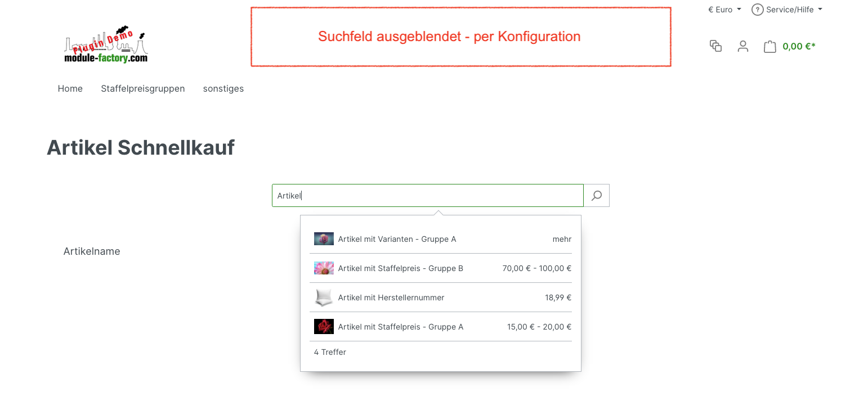Image resolution: width=868 pixels, height=419 pixels.
Task: Click the blue rose product thumbnail
Action: click(324, 239)
